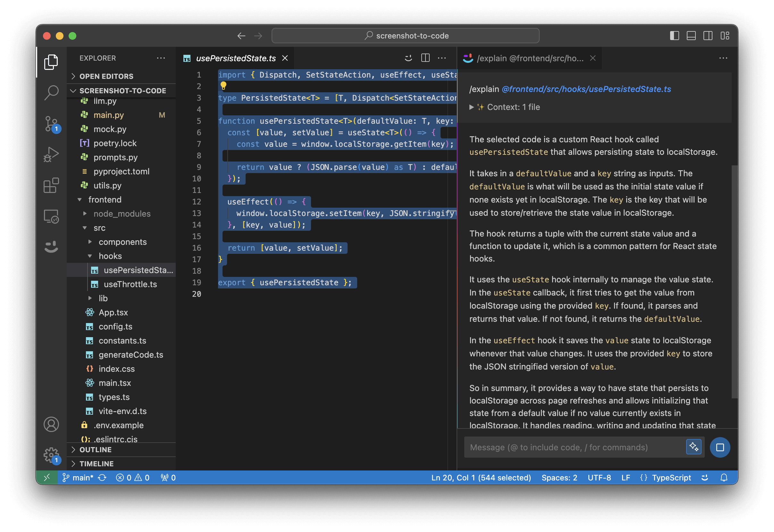
Task: Click the Explorer more actions ellipsis
Action: [x=161, y=58]
